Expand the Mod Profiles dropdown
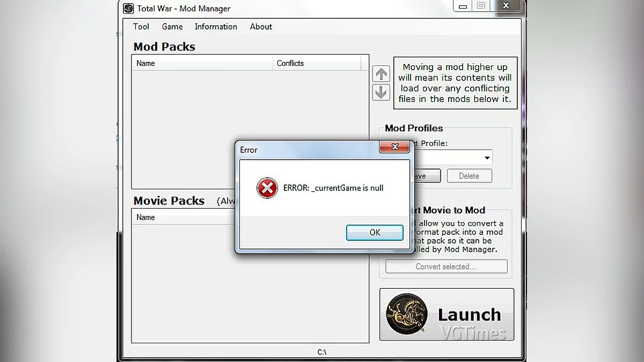Viewport: 644px width, 362px height. click(x=487, y=158)
